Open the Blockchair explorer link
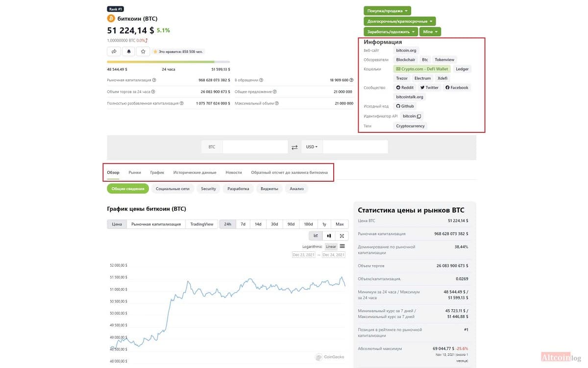The image size is (588, 368). [406, 60]
